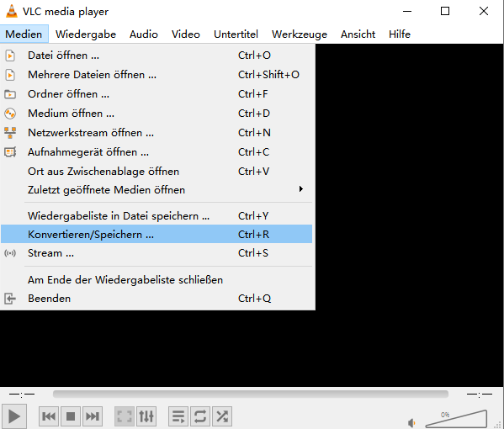Close the VLC window
The width and height of the screenshot is (504, 429).
484,11
